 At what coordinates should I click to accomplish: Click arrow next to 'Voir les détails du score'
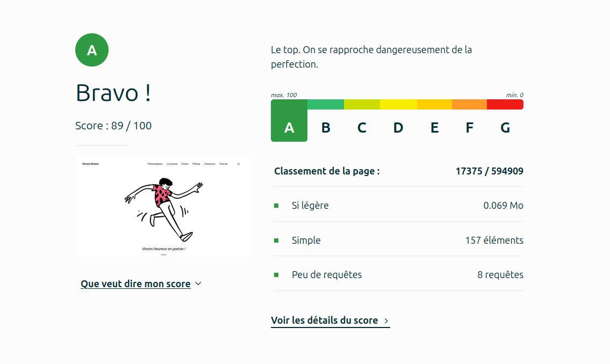pos(386,321)
